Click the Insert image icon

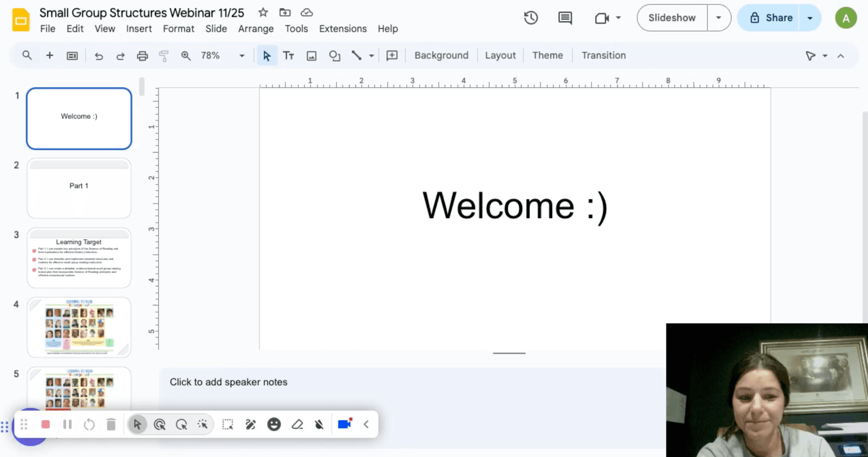click(x=311, y=56)
